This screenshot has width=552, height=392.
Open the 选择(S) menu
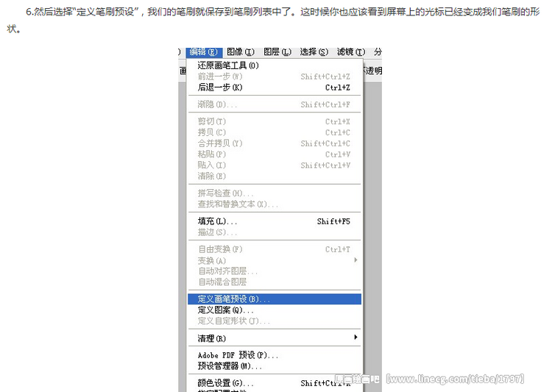point(314,51)
